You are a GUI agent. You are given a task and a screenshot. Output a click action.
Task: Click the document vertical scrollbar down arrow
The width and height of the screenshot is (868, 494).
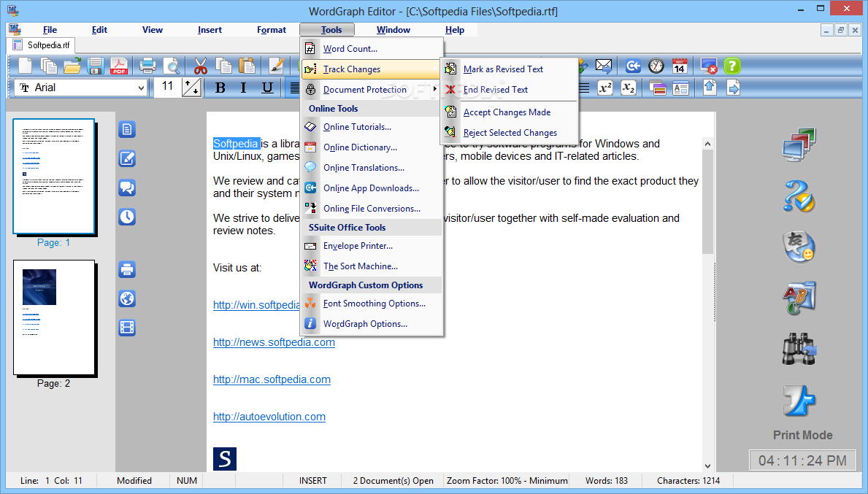coord(707,466)
